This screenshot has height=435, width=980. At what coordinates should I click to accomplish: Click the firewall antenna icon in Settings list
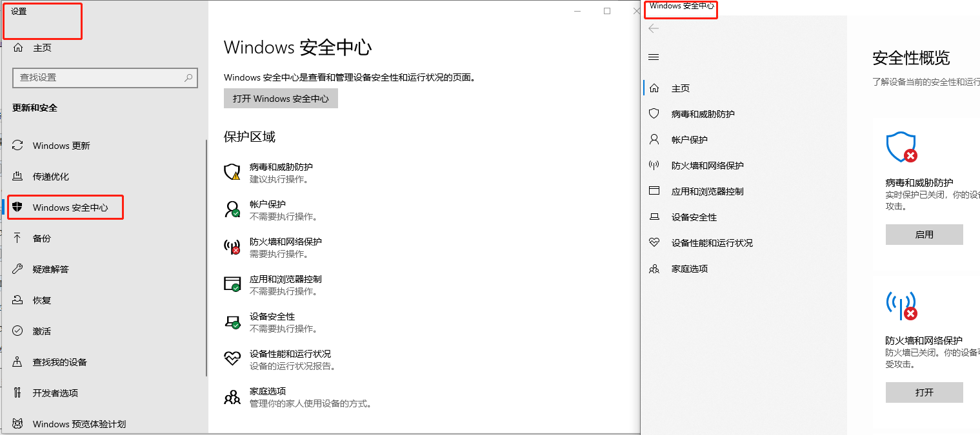[x=232, y=247]
